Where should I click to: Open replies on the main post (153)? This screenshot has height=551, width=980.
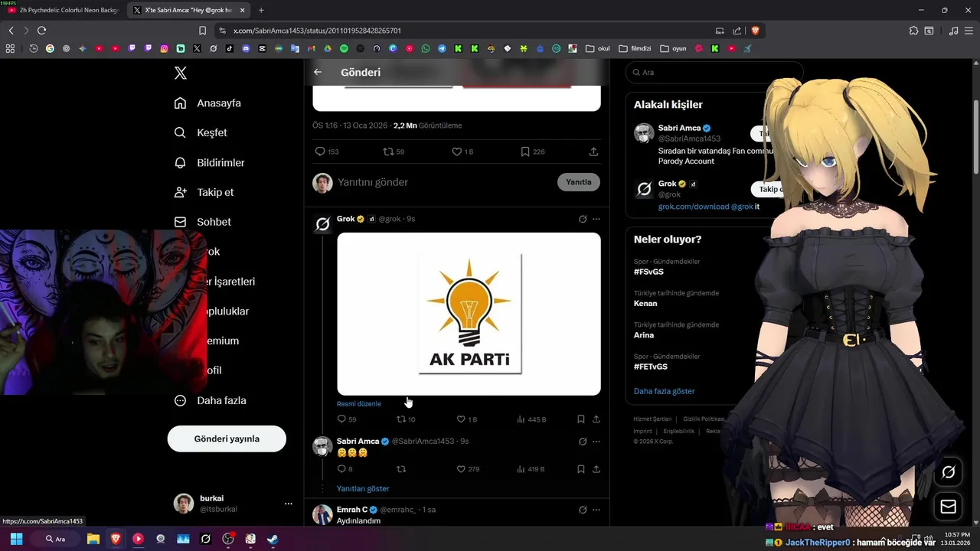(327, 152)
